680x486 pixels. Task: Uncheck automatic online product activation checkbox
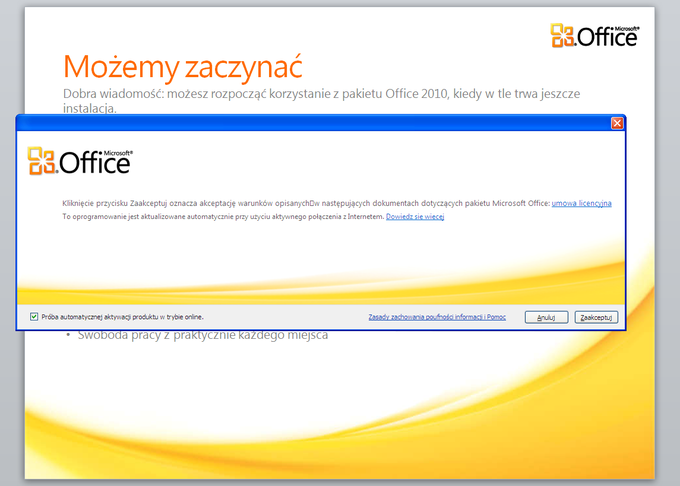(x=34, y=317)
